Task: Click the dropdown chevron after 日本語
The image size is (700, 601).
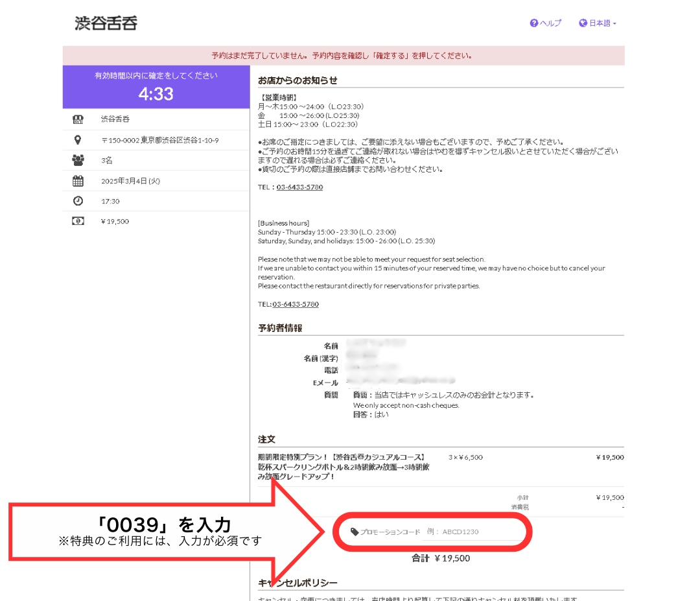Action: pos(616,23)
